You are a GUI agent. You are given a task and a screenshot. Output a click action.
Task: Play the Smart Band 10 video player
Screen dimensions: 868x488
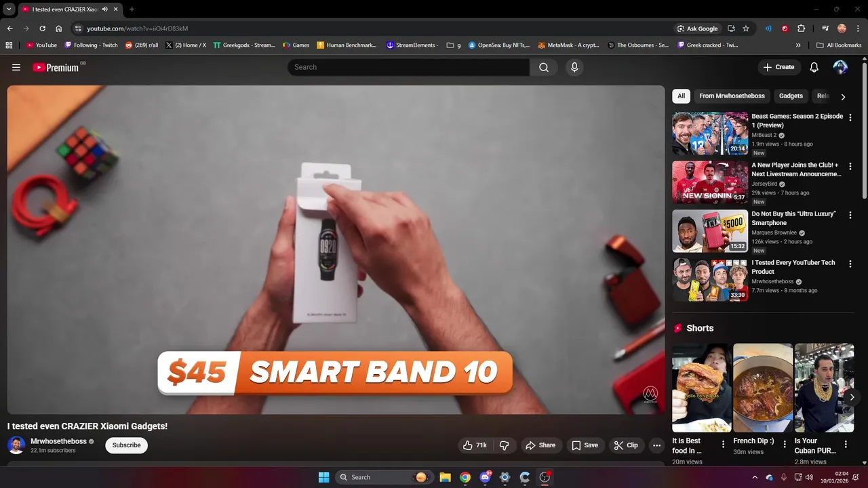pyautogui.click(x=336, y=249)
